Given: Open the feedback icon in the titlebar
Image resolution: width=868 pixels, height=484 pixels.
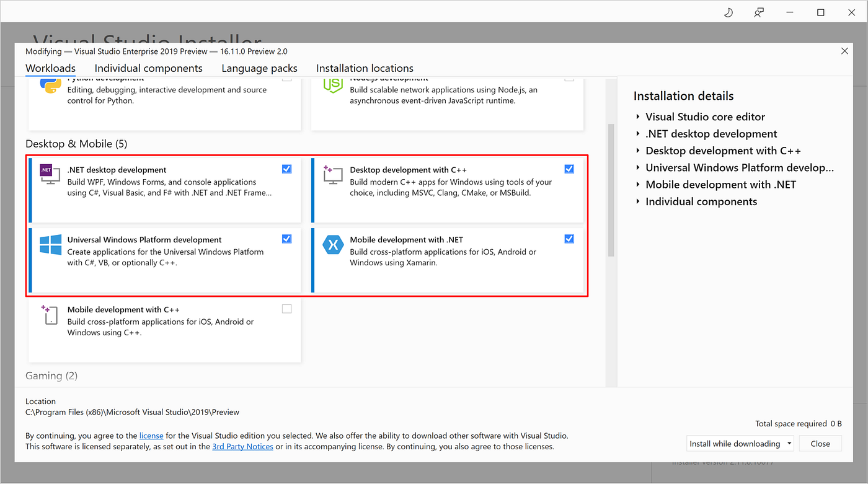Looking at the screenshot, I should (758, 12).
